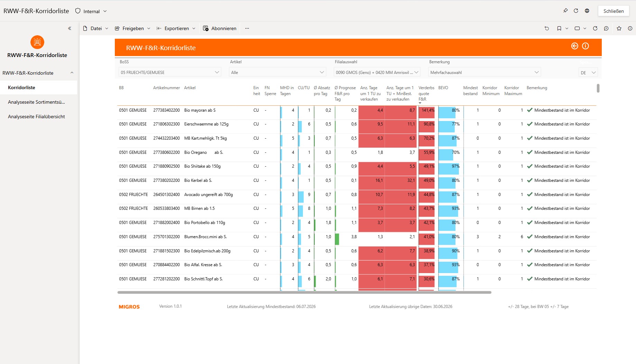Click the globe icon in the title bar
This screenshot has height=364, width=636.
(x=587, y=11)
